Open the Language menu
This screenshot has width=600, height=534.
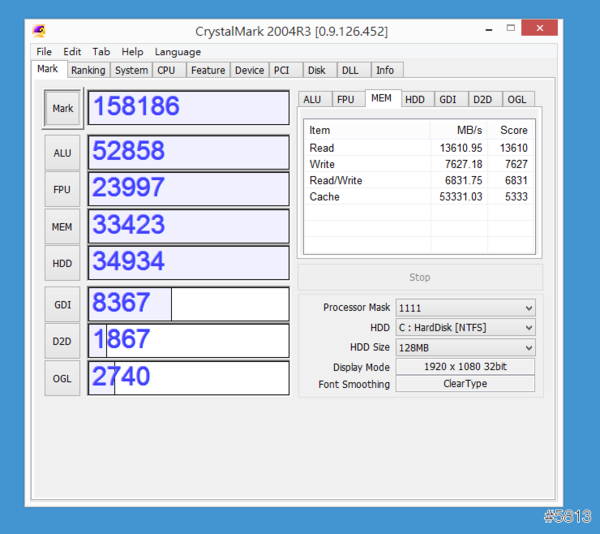click(177, 52)
